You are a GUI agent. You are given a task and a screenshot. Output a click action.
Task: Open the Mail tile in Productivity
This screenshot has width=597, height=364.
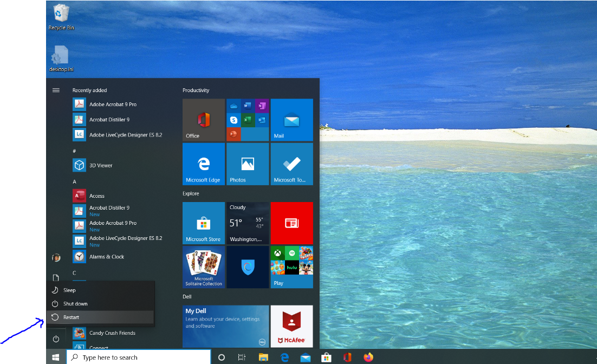pyautogui.click(x=291, y=120)
